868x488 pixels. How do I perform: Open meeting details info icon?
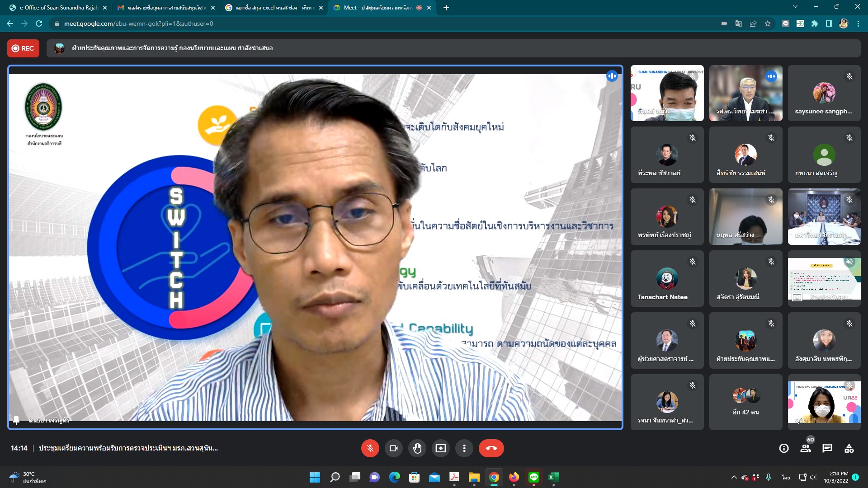pyautogui.click(x=784, y=448)
